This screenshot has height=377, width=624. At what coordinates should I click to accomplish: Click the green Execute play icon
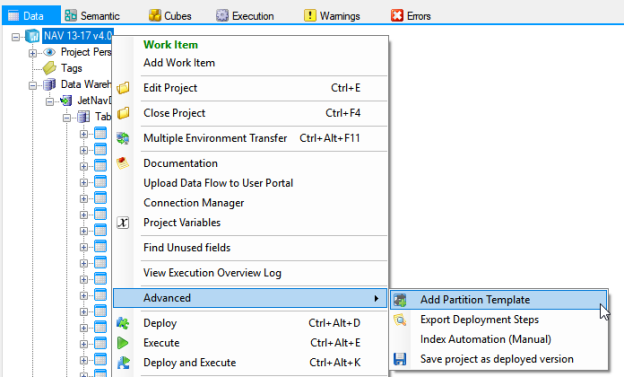[123, 343]
